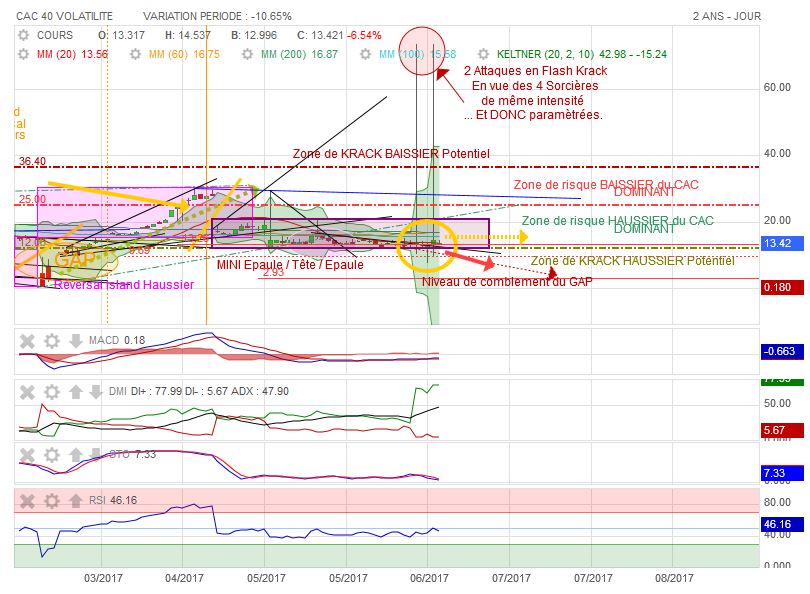
Task: Configure the RSI indicator via gear
Action: (52, 501)
